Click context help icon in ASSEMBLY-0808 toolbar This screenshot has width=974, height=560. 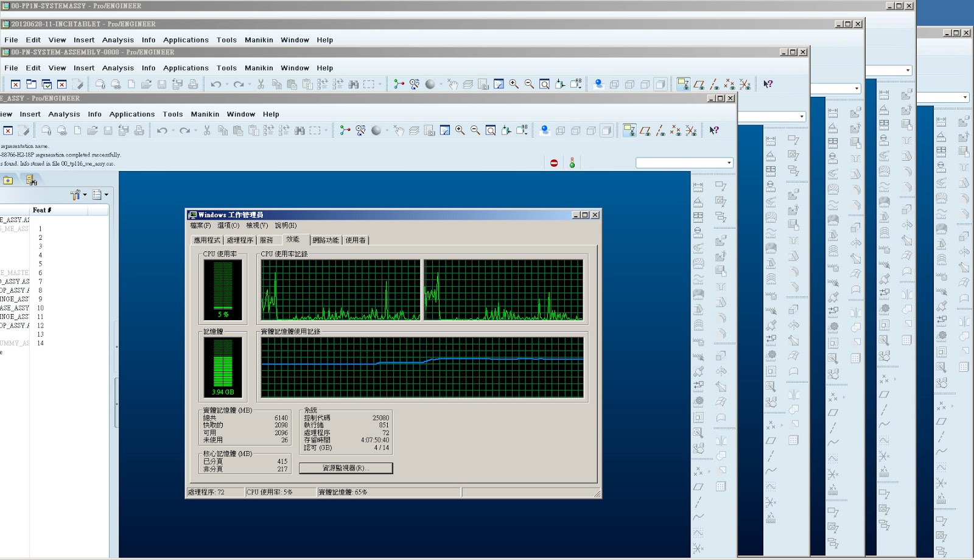click(768, 84)
